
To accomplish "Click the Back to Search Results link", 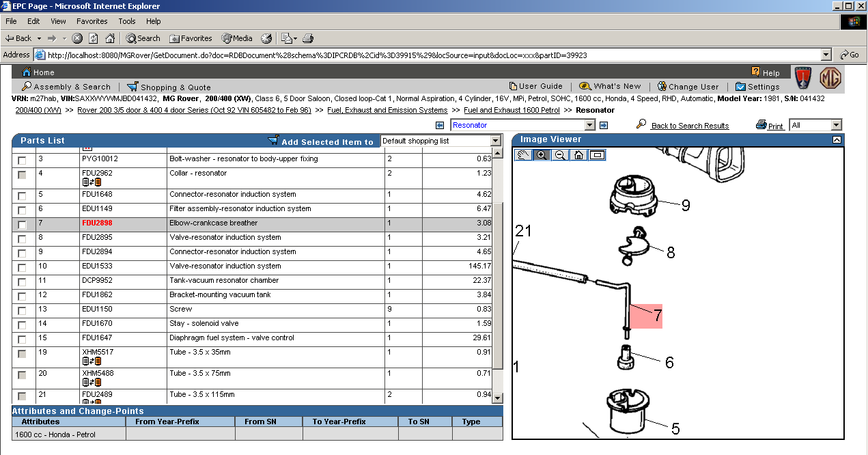I will click(x=690, y=126).
